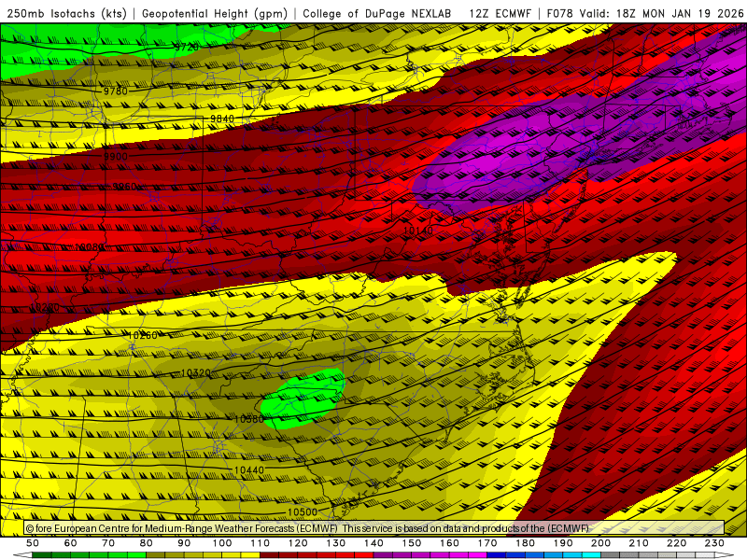
Task: Click the 110 value on the color scale
Action: pos(261,543)
